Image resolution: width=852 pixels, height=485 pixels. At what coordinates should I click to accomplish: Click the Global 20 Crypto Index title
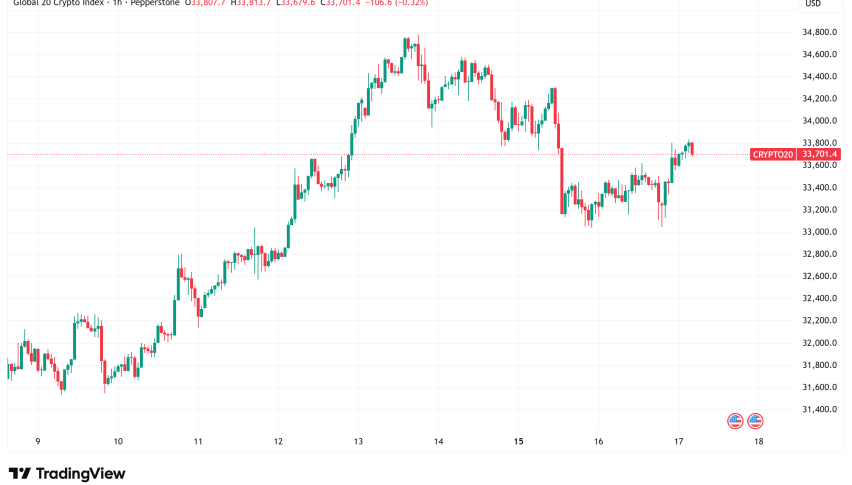[x=60, y=3]
